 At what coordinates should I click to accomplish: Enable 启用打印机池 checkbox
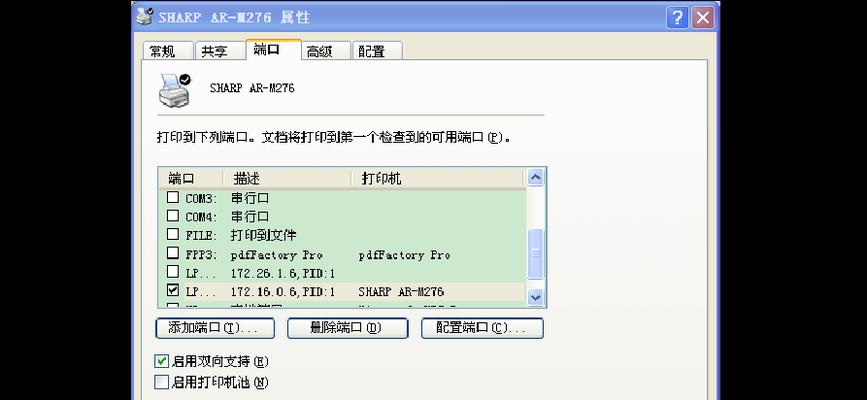click(x=161, y=382)
